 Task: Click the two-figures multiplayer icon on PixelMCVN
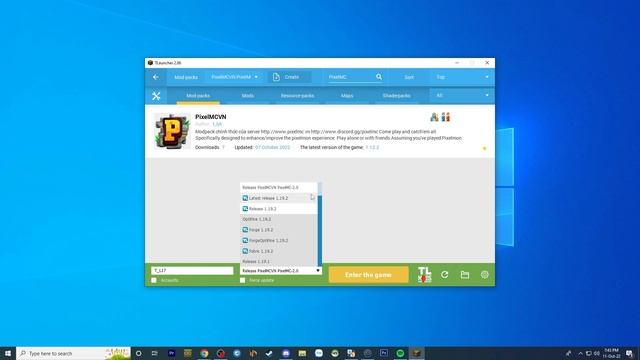click(x=446, y=117)
